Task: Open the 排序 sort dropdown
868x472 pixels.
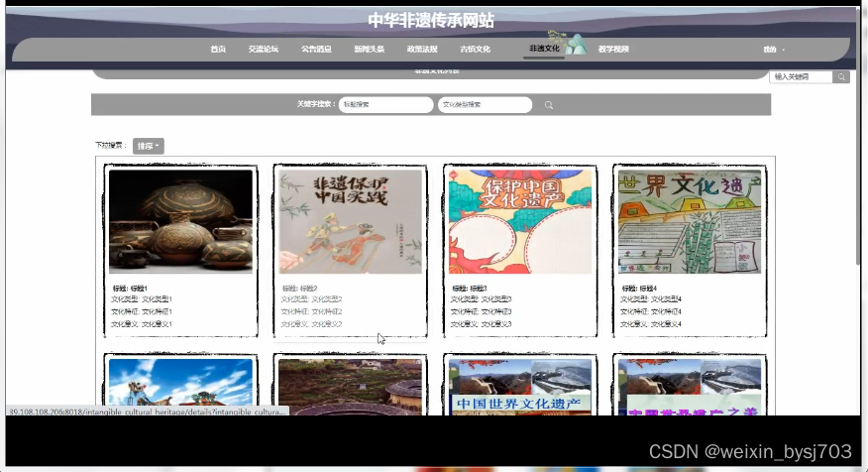Action: [148, 146]
